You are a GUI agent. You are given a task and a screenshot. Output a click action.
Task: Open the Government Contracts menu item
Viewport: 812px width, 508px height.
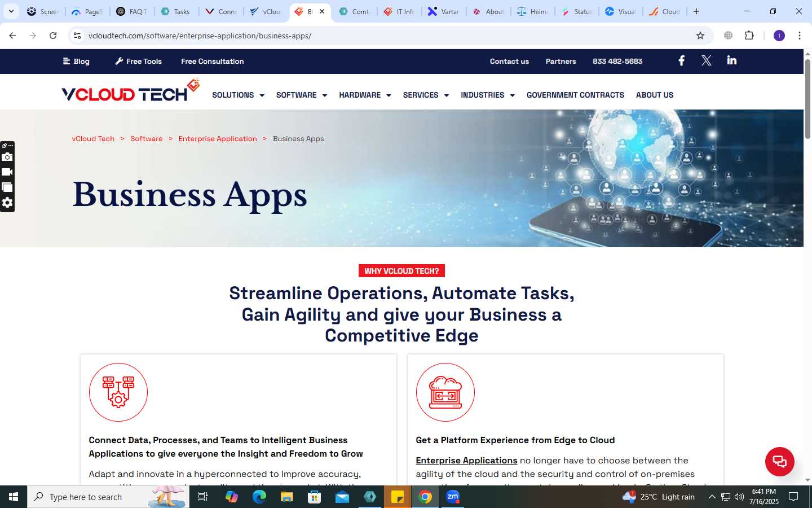575,95
